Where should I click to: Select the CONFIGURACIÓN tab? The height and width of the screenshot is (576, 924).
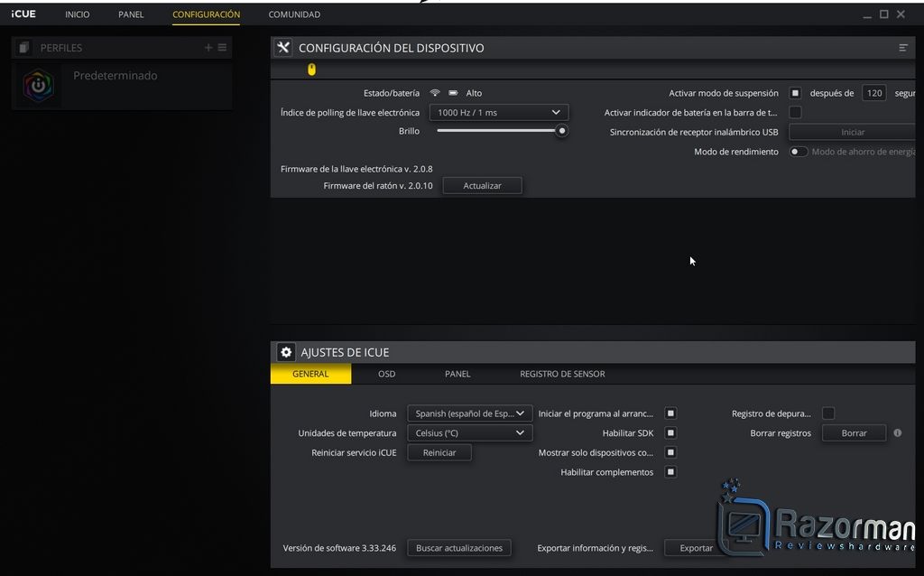click(207, 14)
